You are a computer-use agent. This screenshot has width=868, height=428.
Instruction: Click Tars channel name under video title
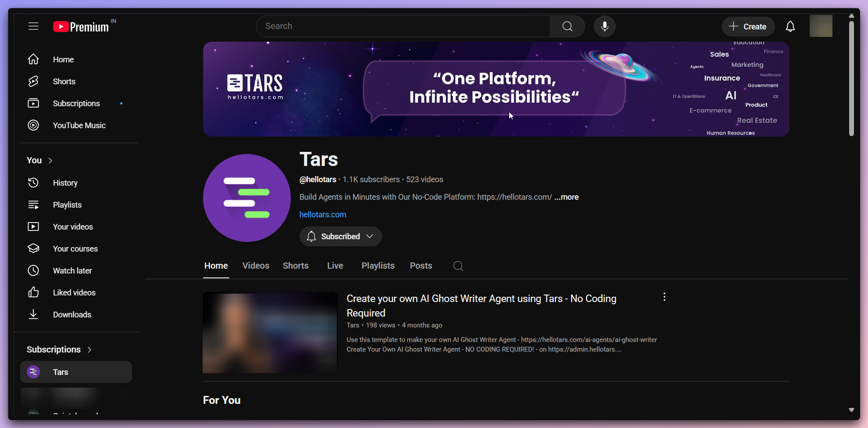[353, 325]
